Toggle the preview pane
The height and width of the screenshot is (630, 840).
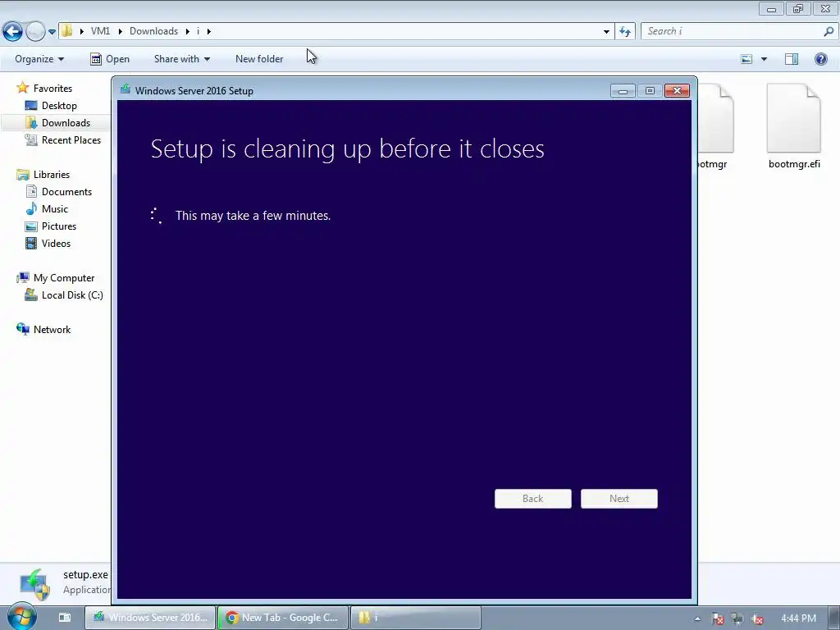click(x=792, y=59)
